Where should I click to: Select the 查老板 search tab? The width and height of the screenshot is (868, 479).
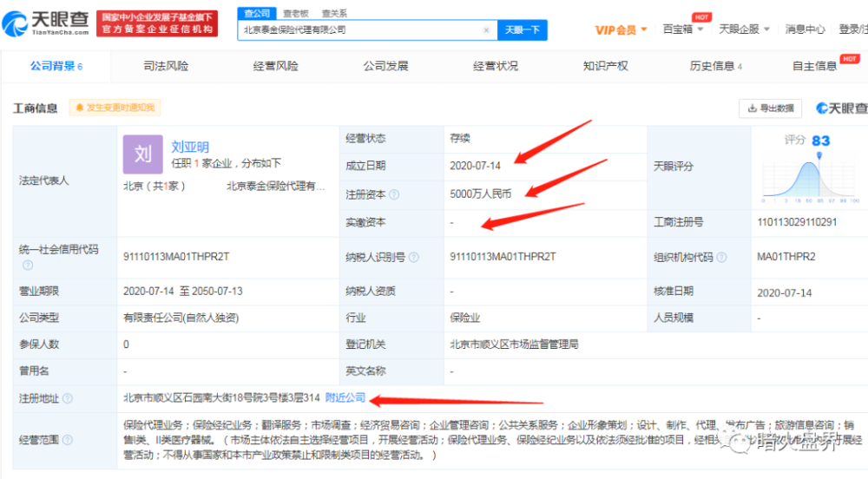coord(296,13)
